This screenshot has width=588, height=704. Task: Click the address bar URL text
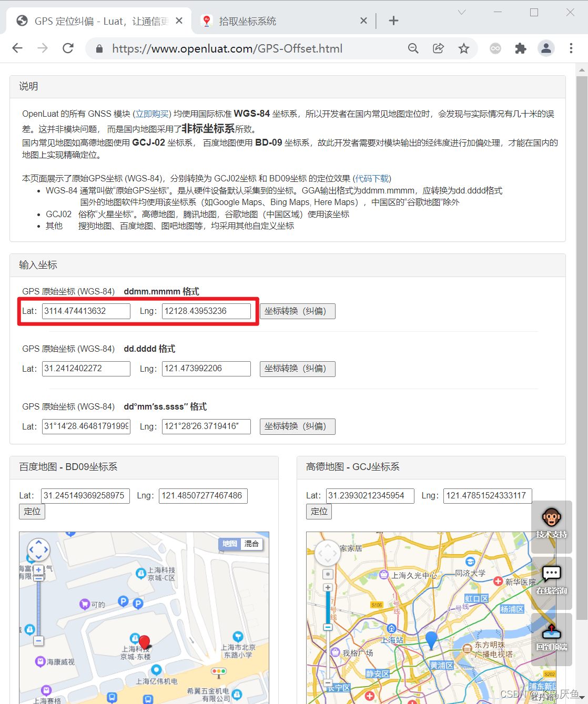coord(227,49)
